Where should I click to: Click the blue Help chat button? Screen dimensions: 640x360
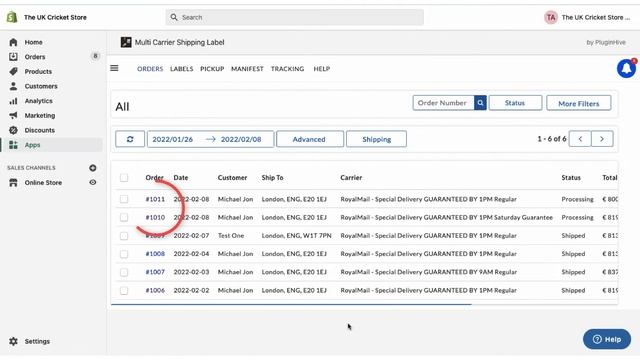607,339
